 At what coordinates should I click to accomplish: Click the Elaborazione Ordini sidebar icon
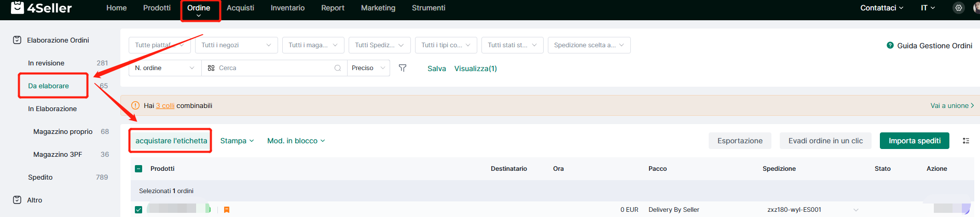click(x=17, y=40)
